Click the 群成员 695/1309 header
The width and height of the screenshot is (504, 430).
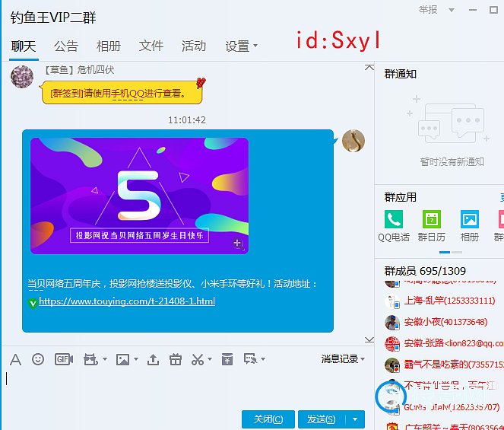[x=425, y=271]
